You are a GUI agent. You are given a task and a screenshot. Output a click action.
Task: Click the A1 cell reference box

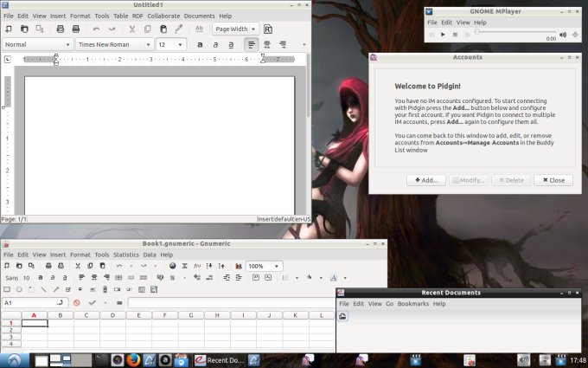click(30, 303)
